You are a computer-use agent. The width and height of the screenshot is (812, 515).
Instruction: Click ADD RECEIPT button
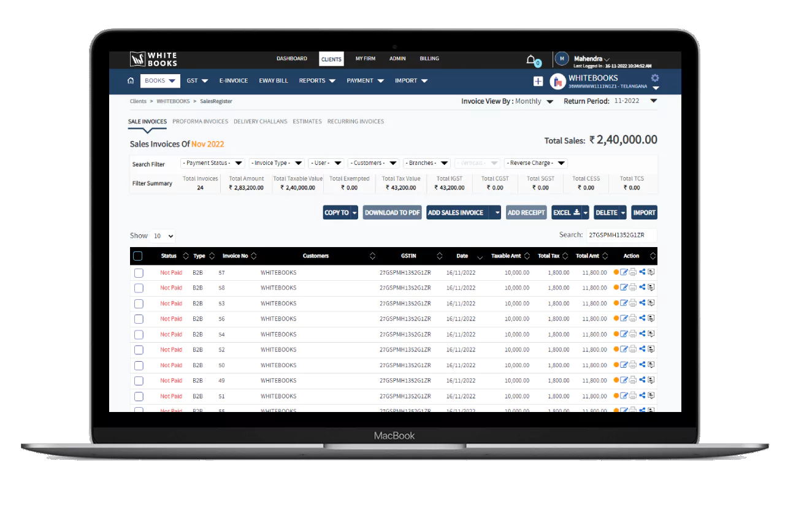526,213
